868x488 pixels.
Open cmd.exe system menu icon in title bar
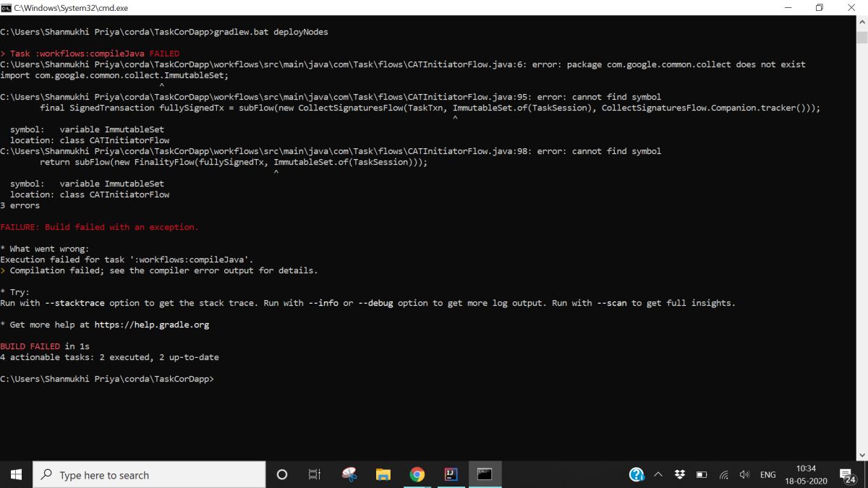tap(7, 7)
